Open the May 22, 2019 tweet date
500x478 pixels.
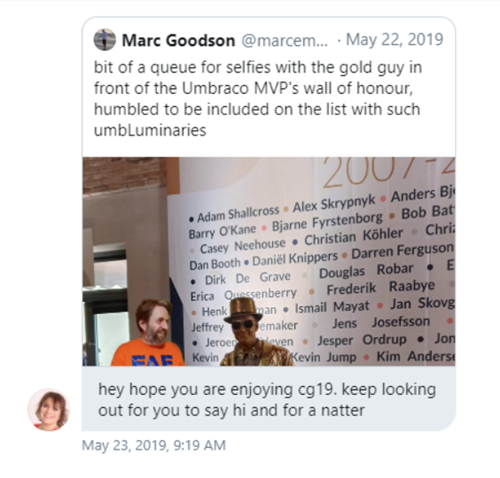[395, 40]
